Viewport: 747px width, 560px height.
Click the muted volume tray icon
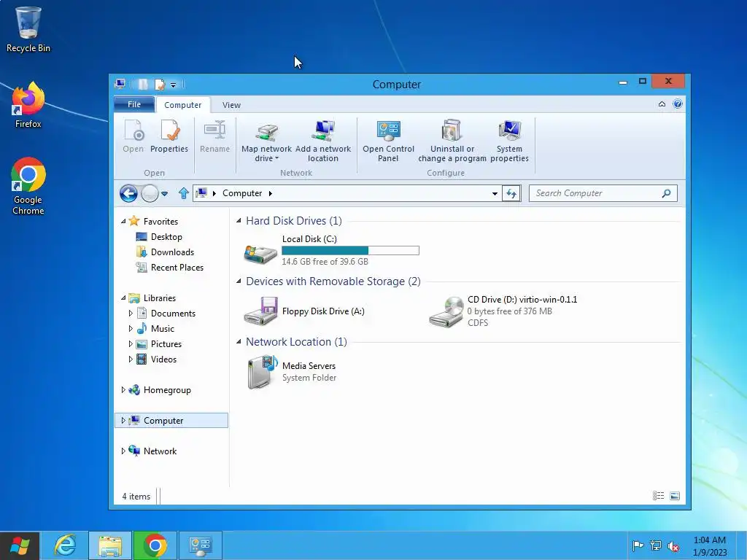click(x=673, y=545)
